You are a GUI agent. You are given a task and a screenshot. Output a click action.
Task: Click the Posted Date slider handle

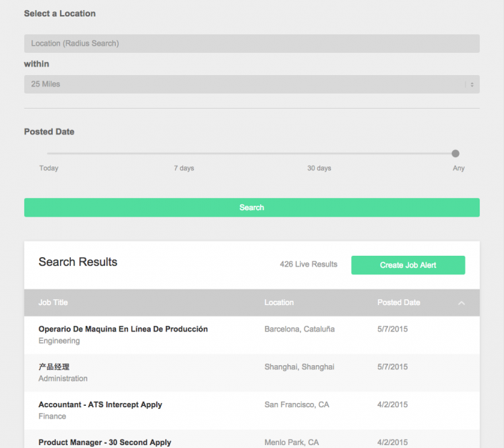click(x=455, y=154)
